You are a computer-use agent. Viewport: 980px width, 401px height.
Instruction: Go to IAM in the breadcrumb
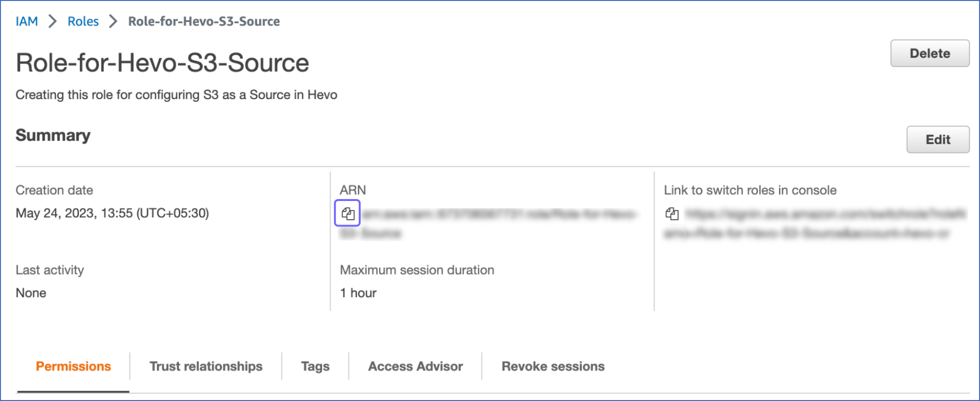pyautogui.click(x=26, y=22)
